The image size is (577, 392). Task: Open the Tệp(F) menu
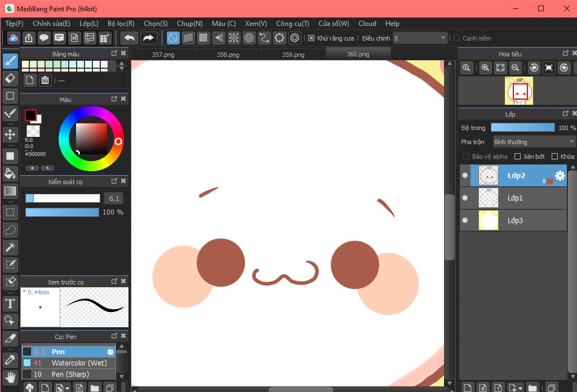[x=14, y=24]
